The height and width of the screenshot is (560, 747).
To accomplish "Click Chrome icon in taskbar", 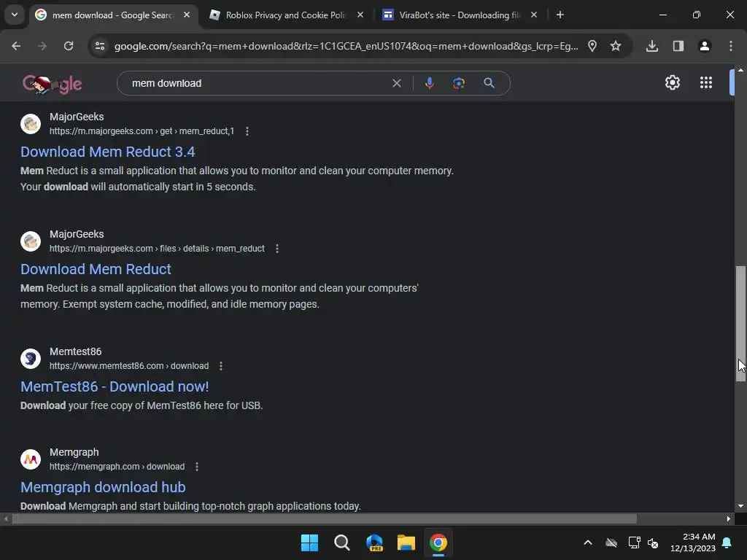I will click(x=438, y=542).
